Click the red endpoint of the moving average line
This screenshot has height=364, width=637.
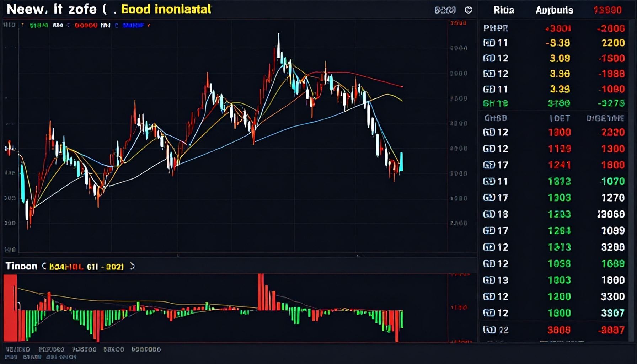pos(402,86)
